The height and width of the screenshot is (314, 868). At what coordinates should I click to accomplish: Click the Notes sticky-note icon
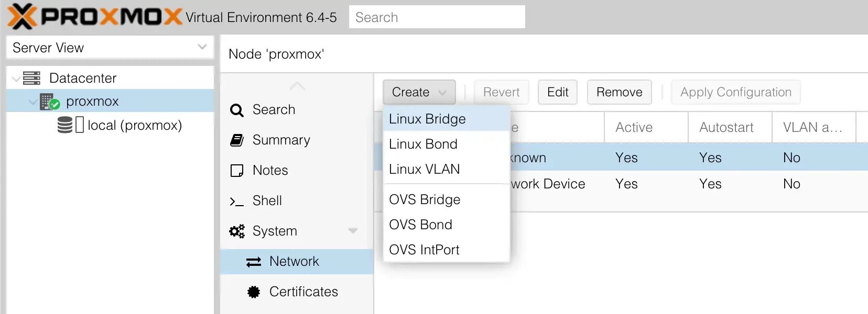click(237, 171)
